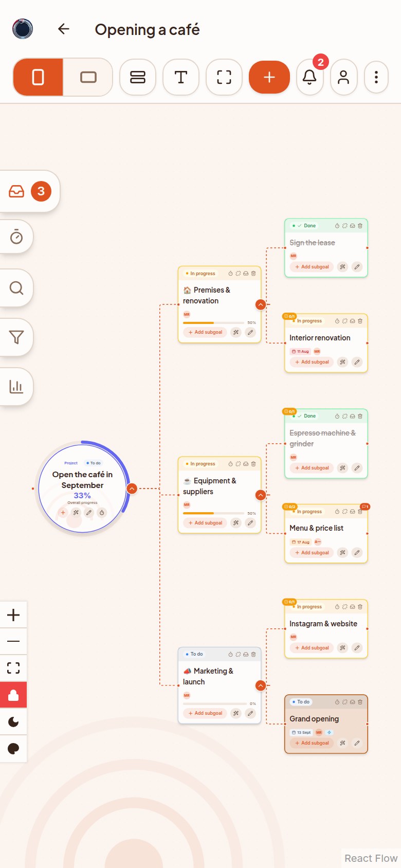Click timer icon in root project node
The height and width of the screenshot is (868, 401).
[102, 513]
